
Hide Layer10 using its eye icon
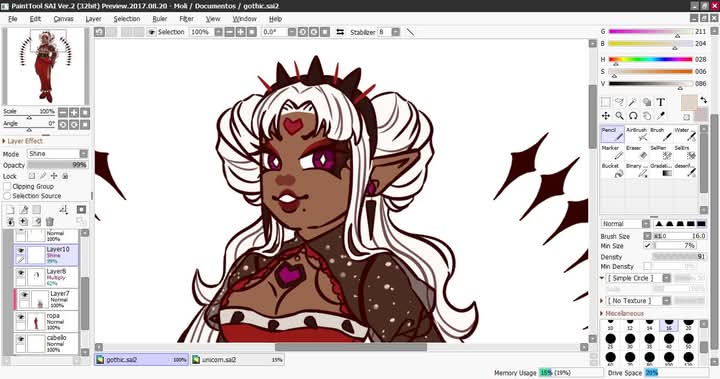(21, 250)
